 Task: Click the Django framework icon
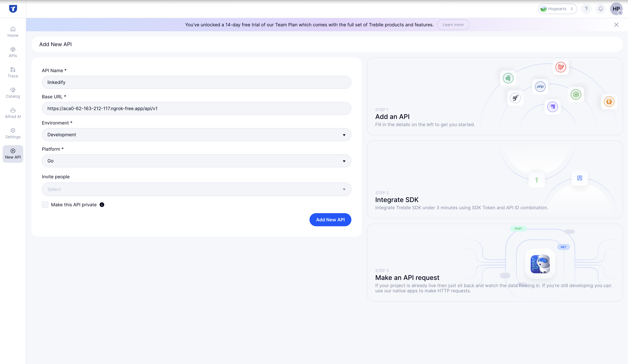(x=508, y=78)
